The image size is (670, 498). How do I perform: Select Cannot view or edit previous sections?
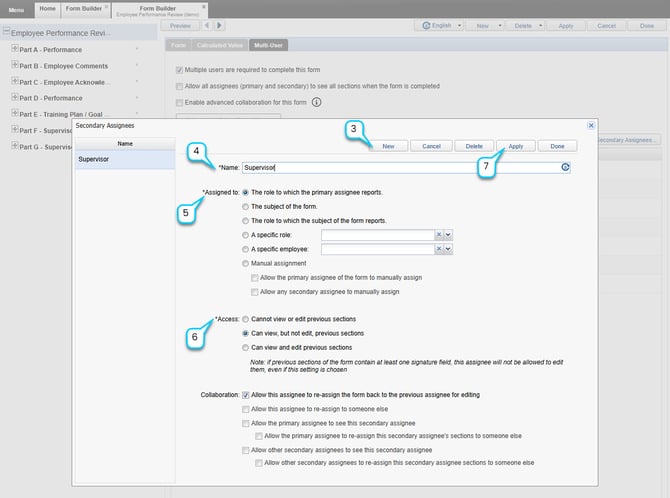245,319
